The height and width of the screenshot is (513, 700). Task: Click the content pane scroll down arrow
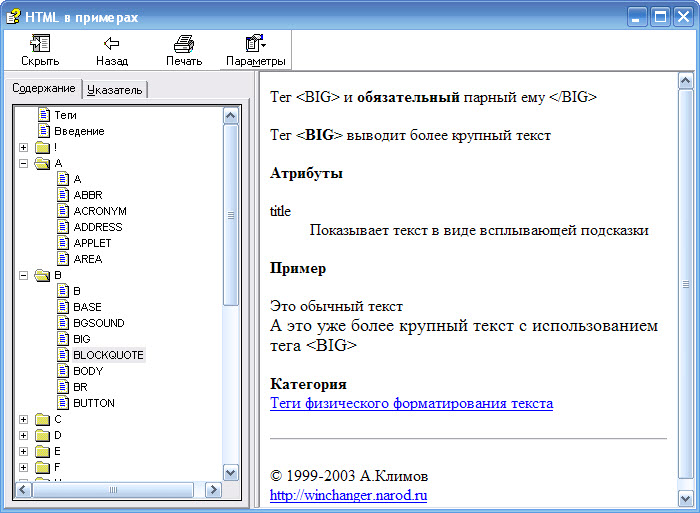click(685, 497)
